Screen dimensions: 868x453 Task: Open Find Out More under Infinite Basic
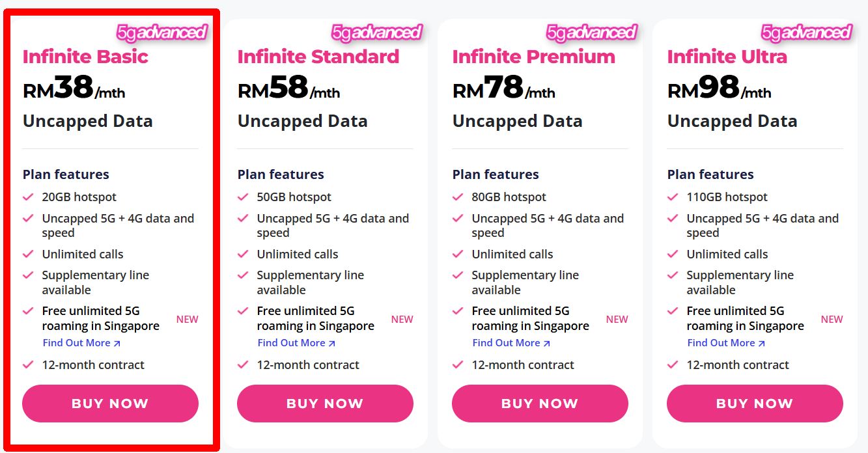click(81, 343)
